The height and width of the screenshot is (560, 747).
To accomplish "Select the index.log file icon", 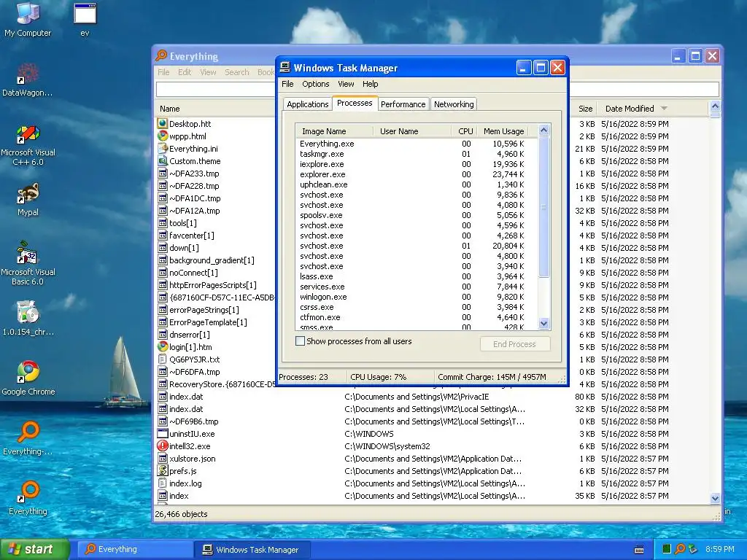I will tap(163, 483).
